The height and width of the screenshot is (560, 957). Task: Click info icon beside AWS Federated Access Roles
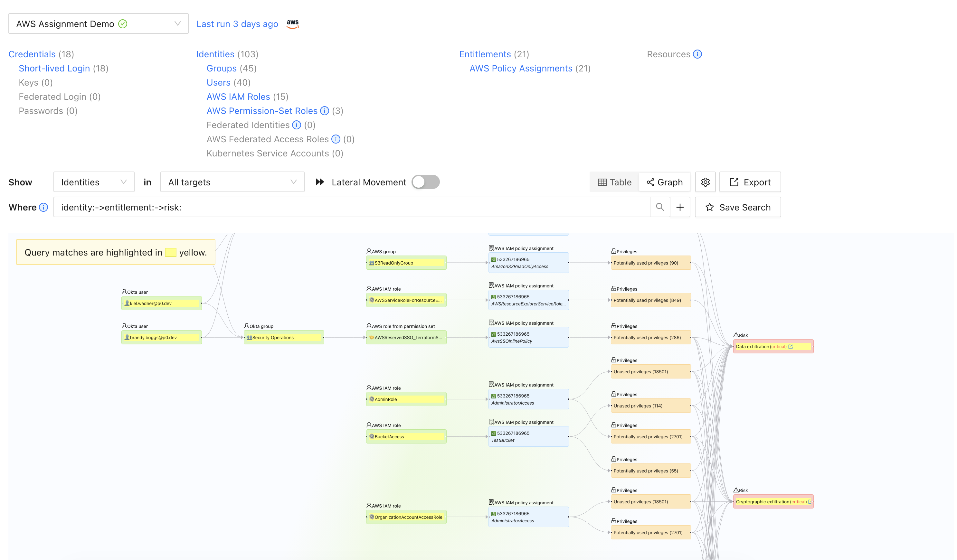click(336, 139)
